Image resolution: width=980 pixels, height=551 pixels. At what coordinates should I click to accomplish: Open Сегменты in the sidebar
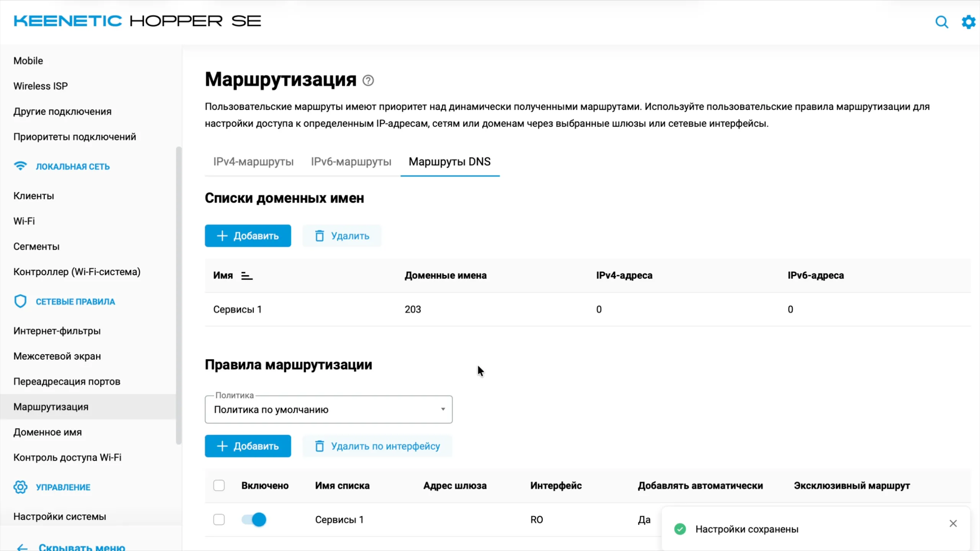(x=36, y=246)
